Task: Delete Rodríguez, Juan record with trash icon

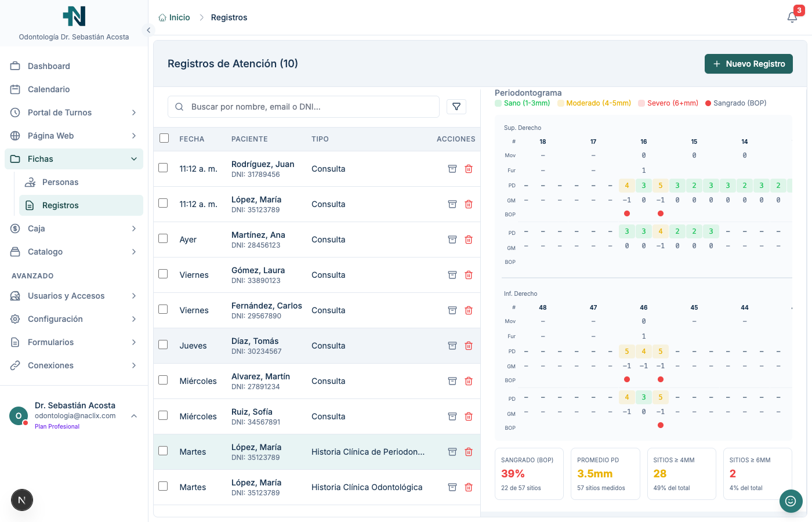Action: pyautogui.click(x=469, y=169)
